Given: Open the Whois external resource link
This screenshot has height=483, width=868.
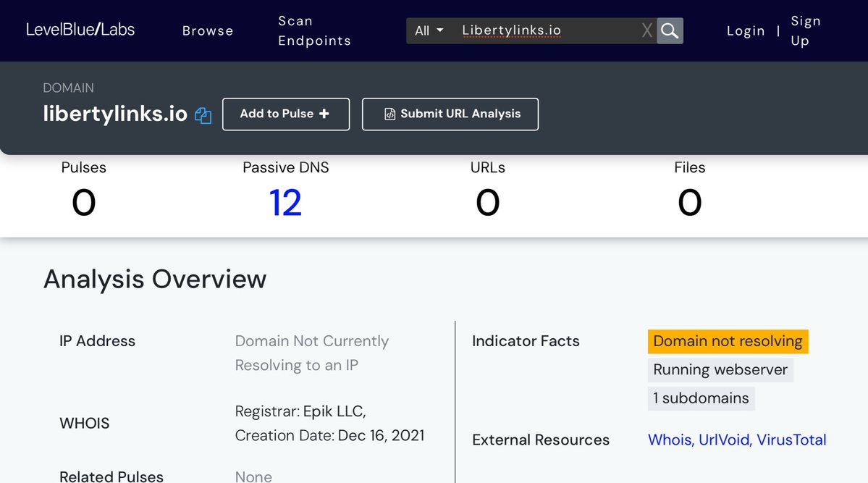Looking at the screenshot, I should 669,440.
